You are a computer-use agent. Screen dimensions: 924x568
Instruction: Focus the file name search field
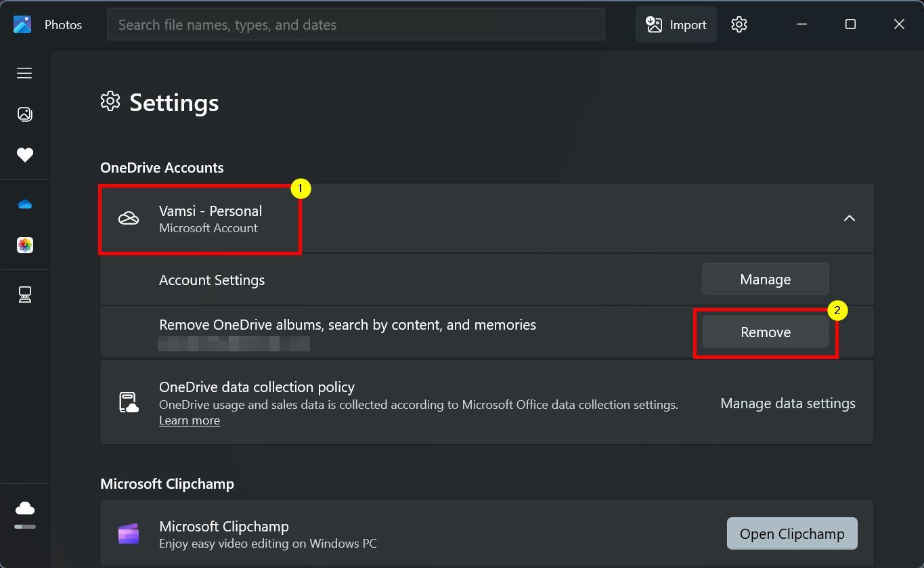355,24
